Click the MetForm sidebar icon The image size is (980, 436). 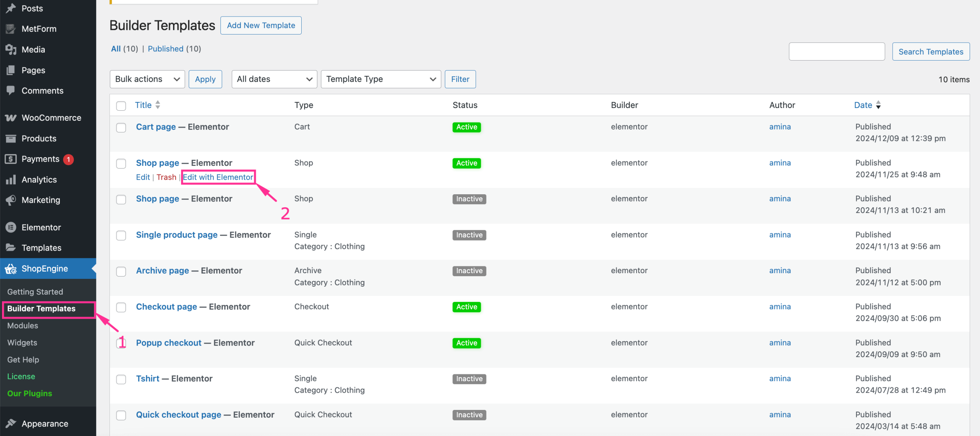coord(11,29)
